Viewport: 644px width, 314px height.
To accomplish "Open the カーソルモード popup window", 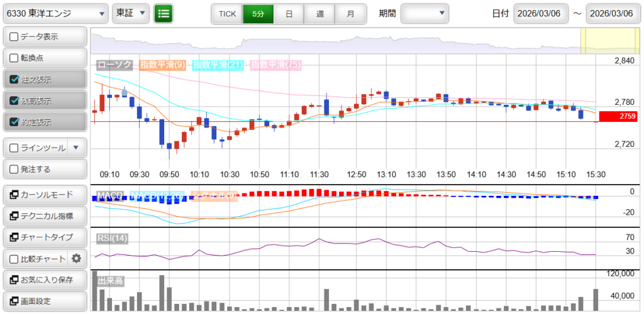I will [44, 195].
